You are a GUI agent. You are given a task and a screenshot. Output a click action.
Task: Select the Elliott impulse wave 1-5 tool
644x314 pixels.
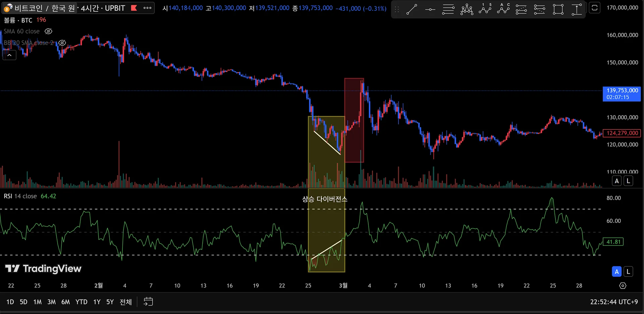point(485,9)
